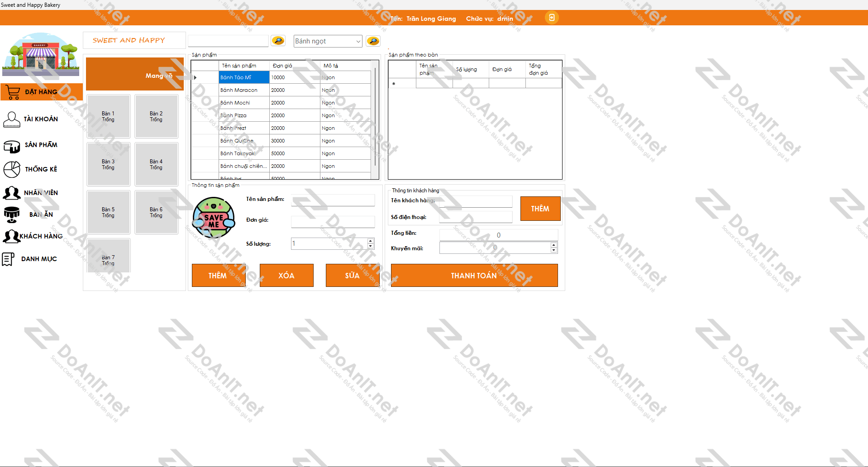Click the product search text field
The height and width of the screenshot is (467, 868).
coord(228,41)
